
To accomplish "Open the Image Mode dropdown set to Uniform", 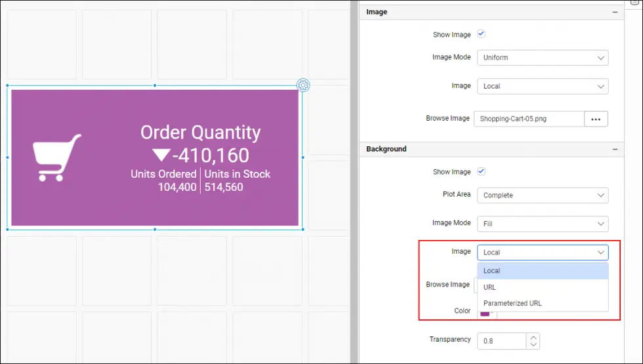I will click(x=542, y=58).
